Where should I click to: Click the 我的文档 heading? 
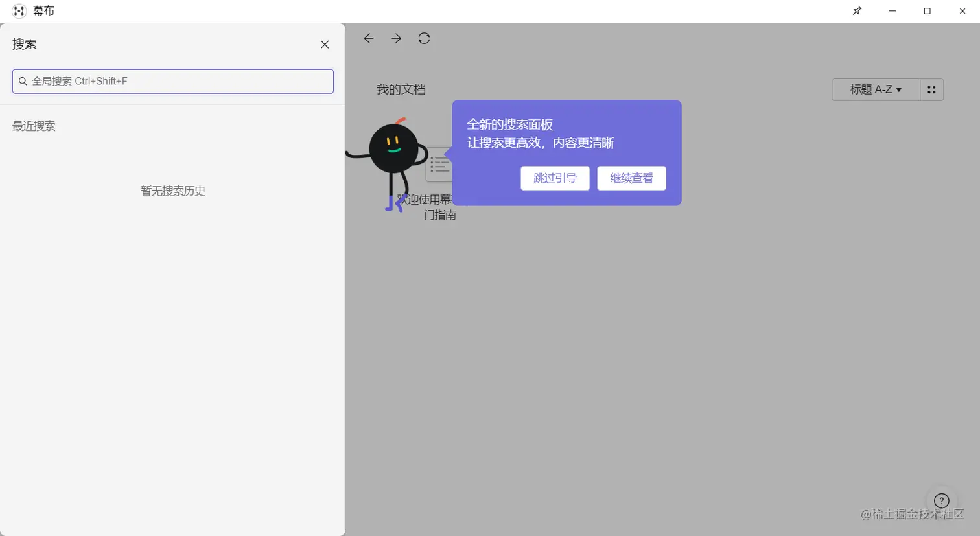pyautogui.click(x=400, y=89)
